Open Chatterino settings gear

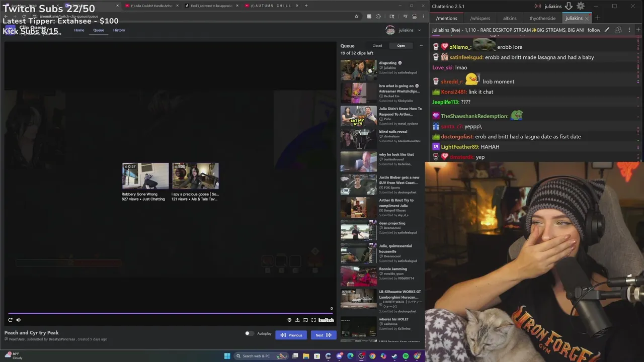click(581, 6)
